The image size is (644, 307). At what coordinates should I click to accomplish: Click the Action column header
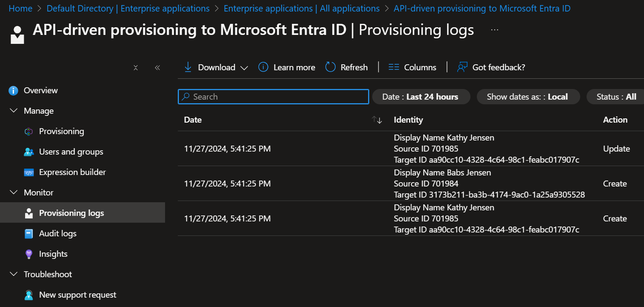click(x=615, y=120)
